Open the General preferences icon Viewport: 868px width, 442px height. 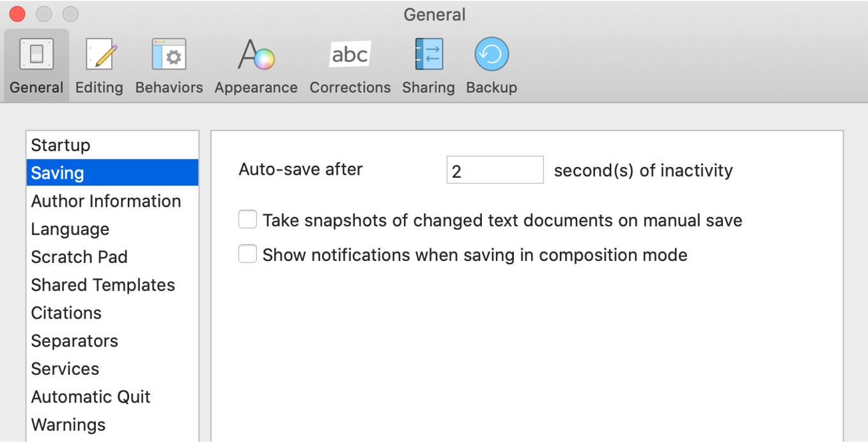pos(36,54)
